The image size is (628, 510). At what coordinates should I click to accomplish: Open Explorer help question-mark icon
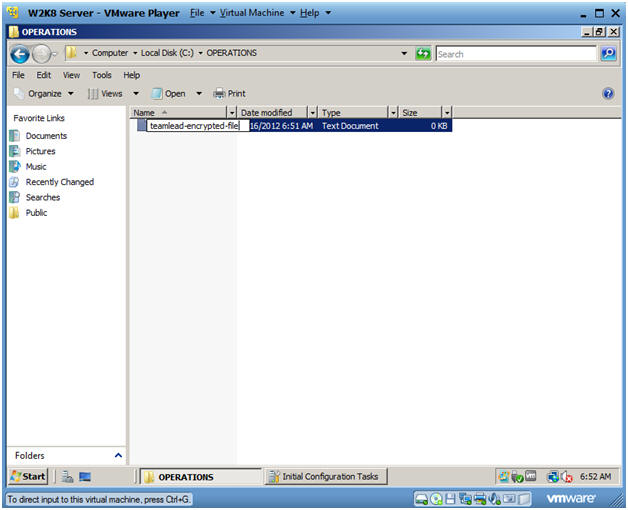pos(608,93)
